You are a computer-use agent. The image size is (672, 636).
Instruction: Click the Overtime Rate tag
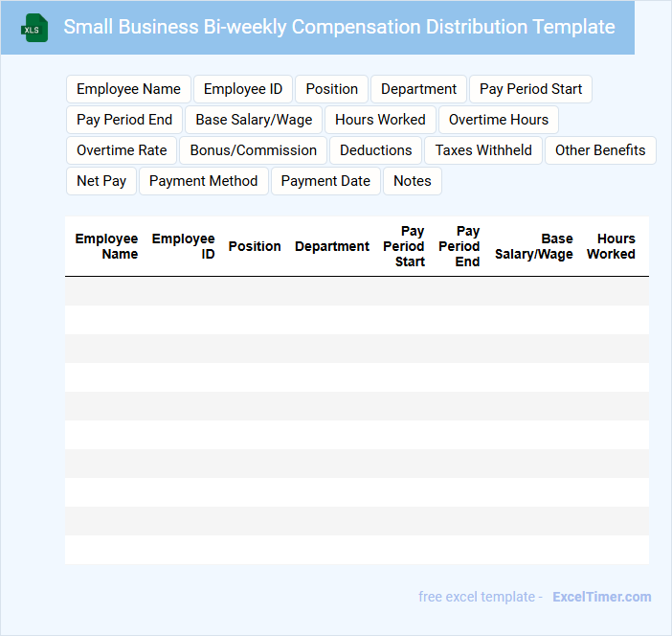pos(122,150)
